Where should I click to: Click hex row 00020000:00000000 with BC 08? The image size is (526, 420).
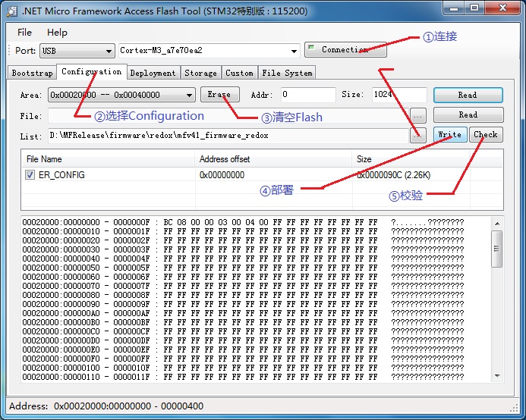(243, 222)
